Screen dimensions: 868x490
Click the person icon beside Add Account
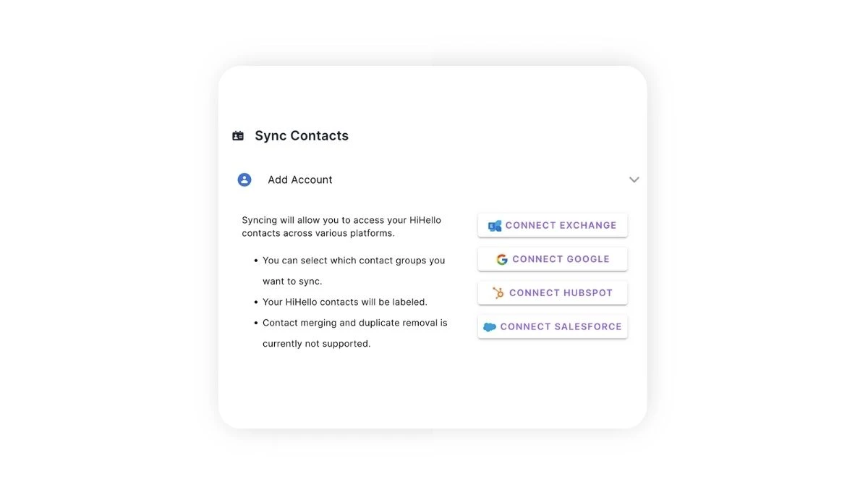[244, 179]
